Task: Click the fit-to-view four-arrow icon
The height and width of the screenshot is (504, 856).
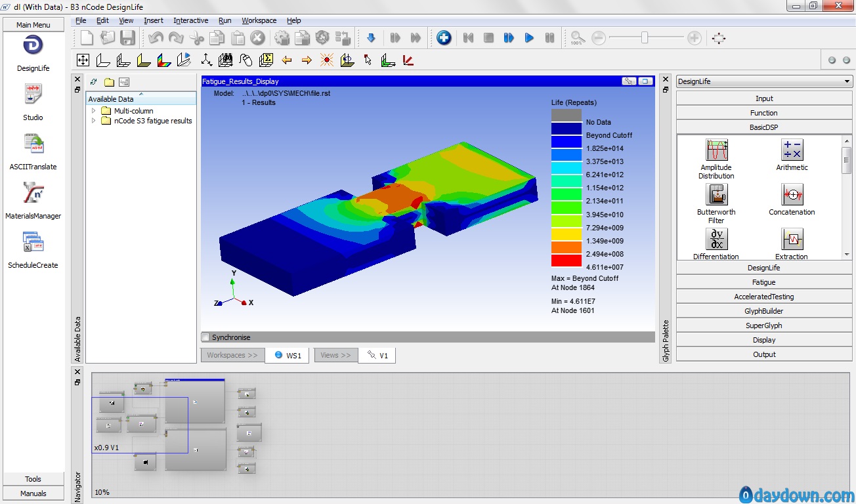Action: pos(83,60)
